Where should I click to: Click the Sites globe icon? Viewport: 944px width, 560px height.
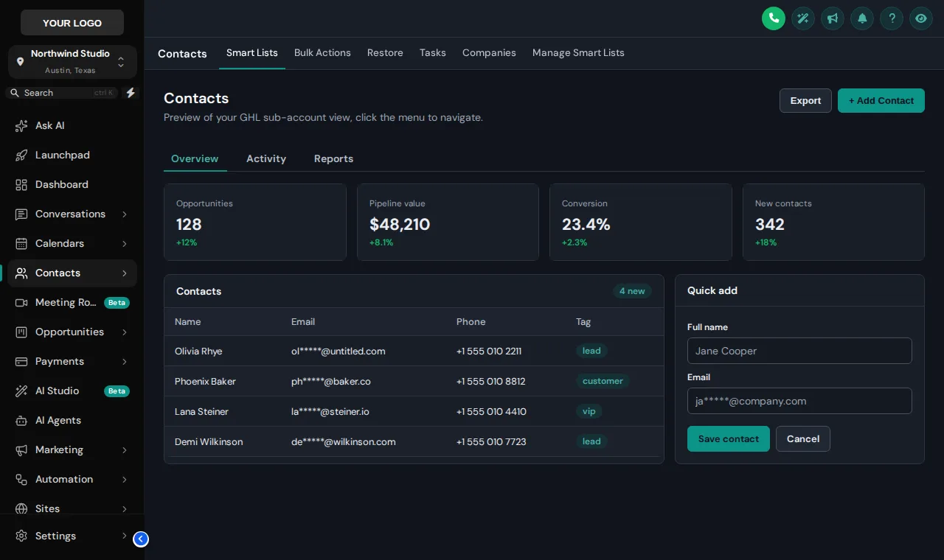tap(21, 509)
